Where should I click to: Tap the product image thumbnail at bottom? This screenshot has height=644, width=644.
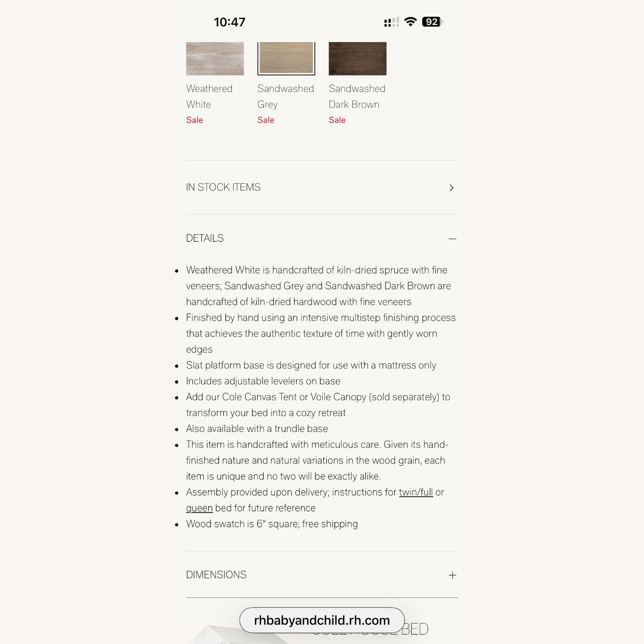click(x=215, y=635)
